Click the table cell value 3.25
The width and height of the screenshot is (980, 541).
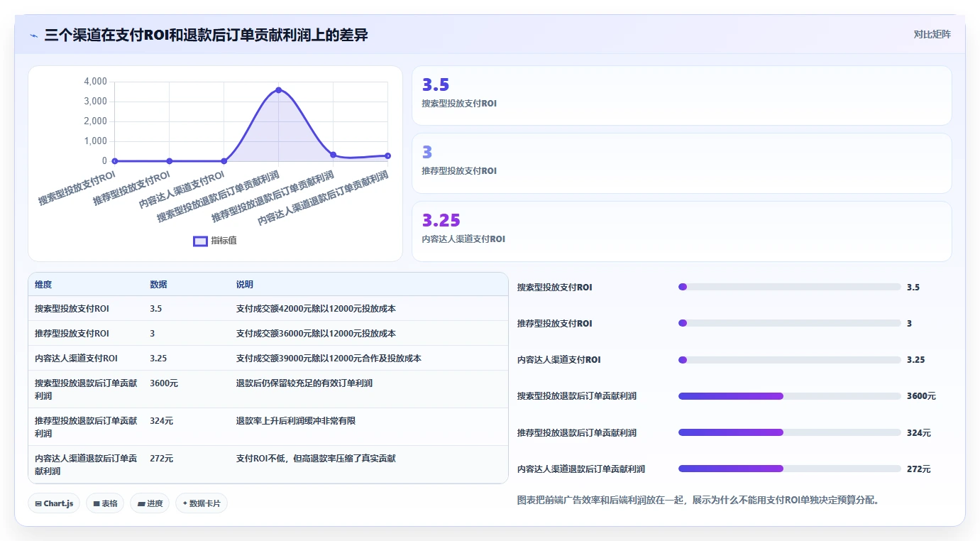coord(158,359)
